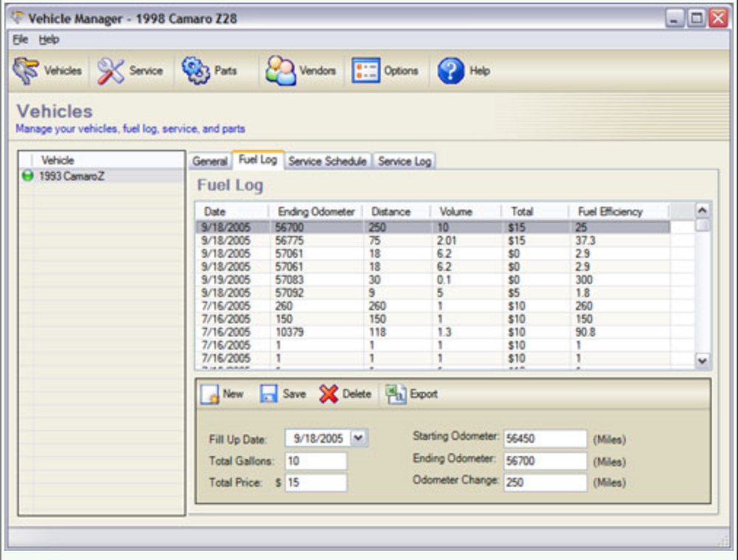Image resolution: width=738 pixels, height=560 pixels.
Task: Click the Vehicle list column header
Action: (x=108, y=160)
